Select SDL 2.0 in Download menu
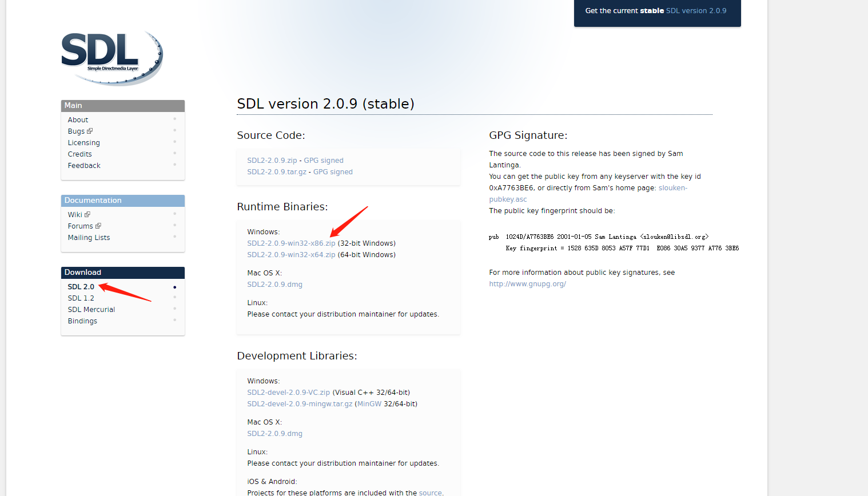Viewport: 868px width, 496px height. pos(81,287)
